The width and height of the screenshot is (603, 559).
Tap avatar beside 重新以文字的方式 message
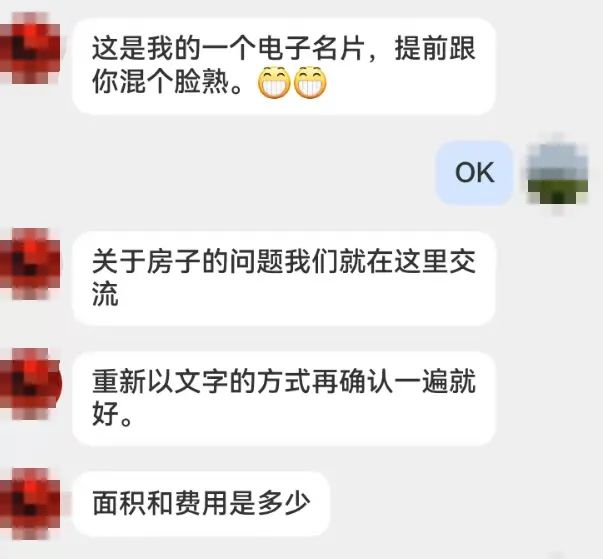[30, 384]
